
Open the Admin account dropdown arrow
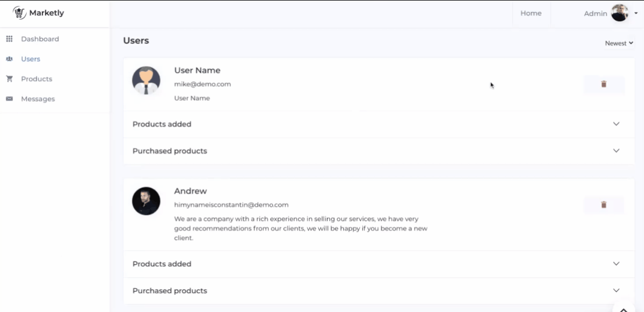636,13
